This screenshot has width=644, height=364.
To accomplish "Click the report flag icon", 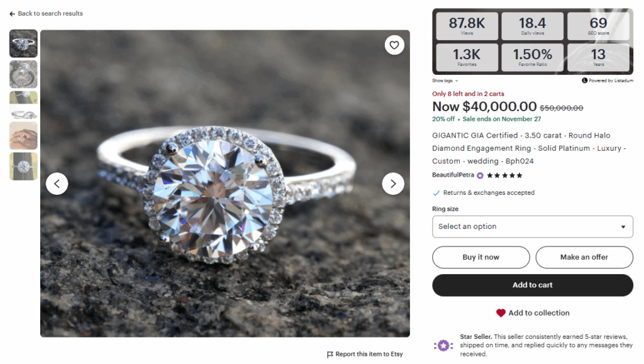I will 330,355.
